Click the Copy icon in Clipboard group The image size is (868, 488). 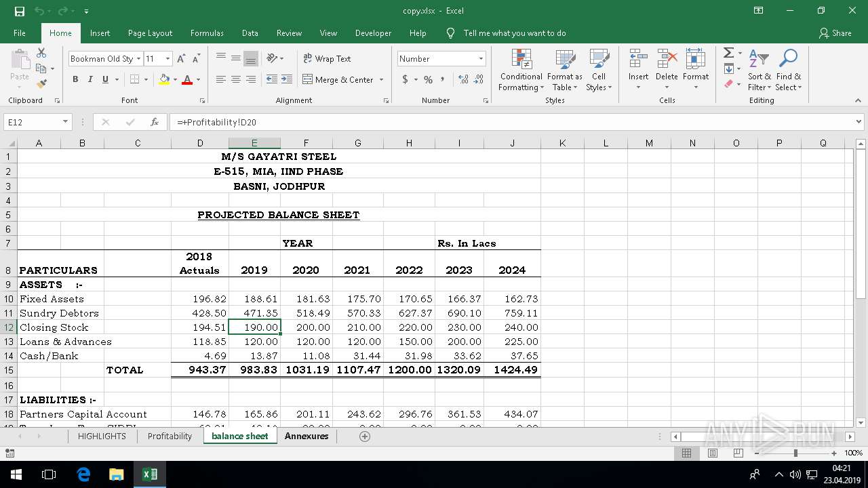41,68
